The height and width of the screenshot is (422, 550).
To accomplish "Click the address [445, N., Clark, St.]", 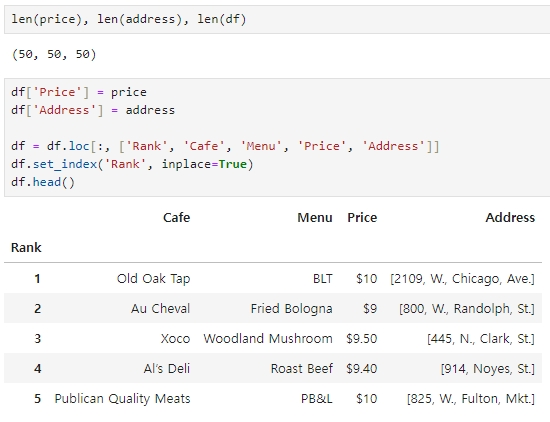I will (481, 339).
